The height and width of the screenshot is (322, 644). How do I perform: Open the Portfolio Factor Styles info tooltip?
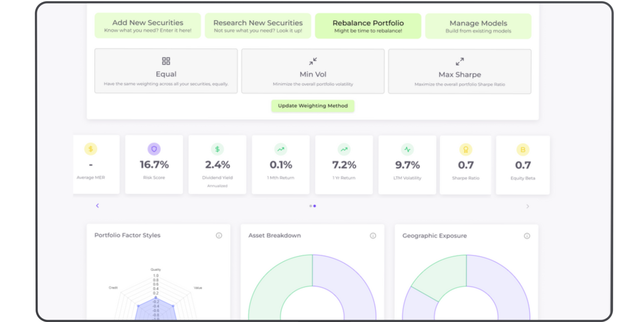[x=219, y=235]
